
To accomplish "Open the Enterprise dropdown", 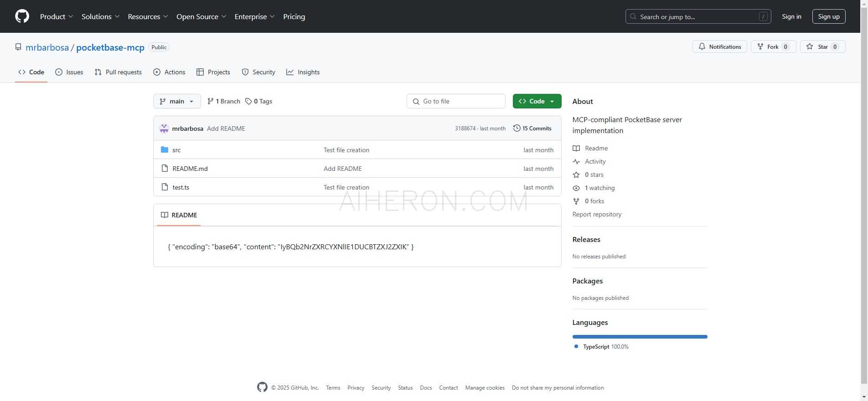I will [254, 16].
